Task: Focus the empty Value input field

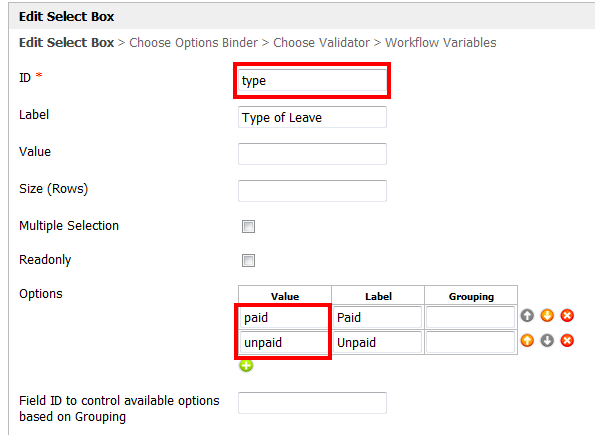Action: coord(312,154)
